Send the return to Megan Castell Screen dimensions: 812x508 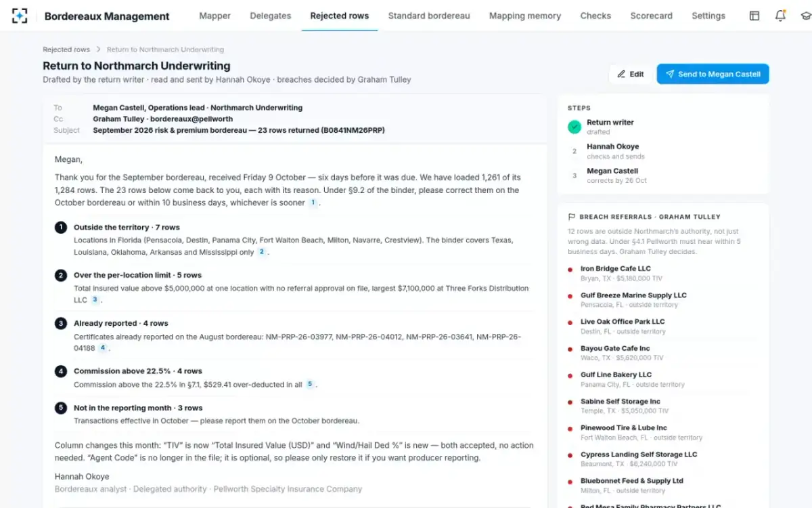(713, 75)
